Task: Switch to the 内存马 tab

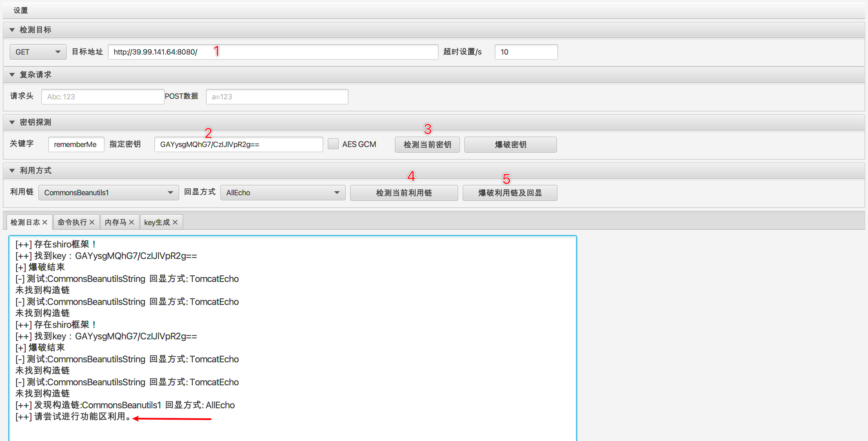Action: (x=115, y=222)
